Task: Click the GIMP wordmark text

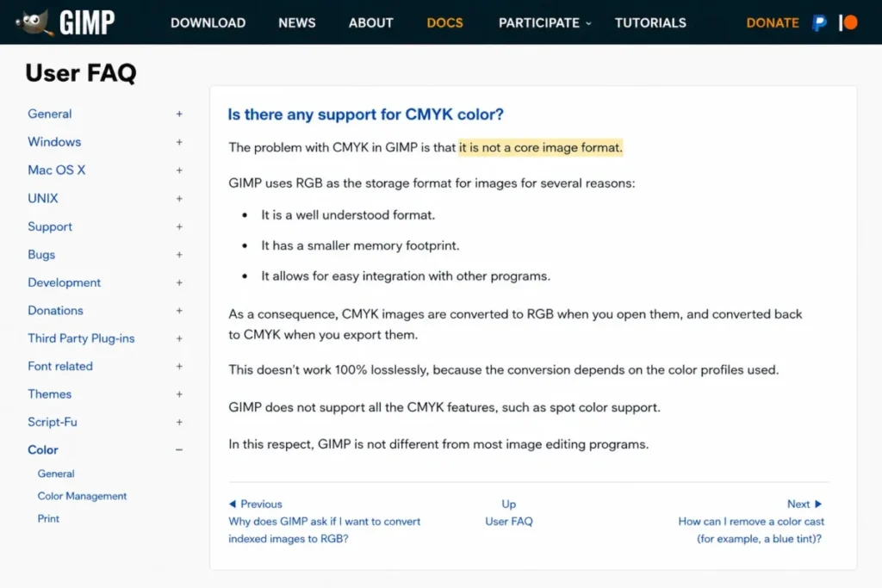Action: click(x=87, y=23)
